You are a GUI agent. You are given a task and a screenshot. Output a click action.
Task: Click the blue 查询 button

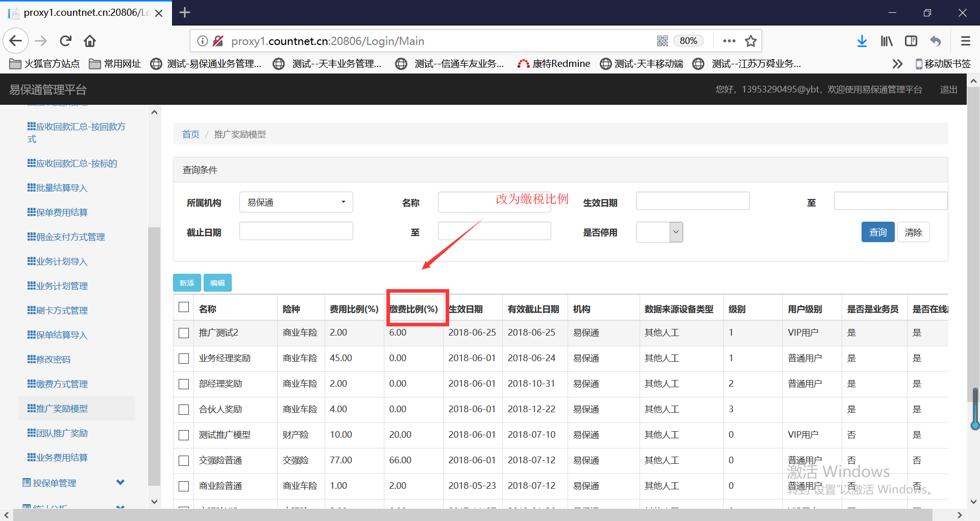point(877,232)
